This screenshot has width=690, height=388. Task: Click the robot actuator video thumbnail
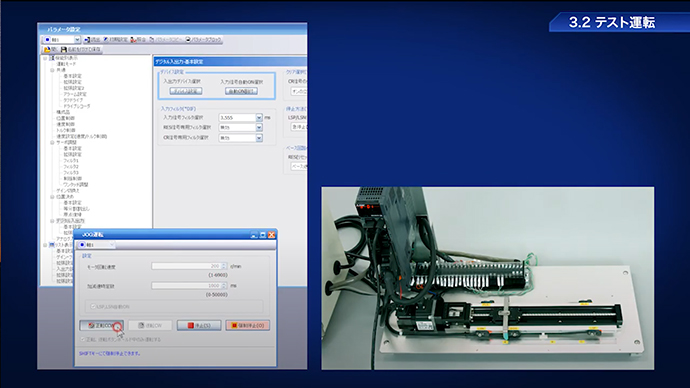(488, 278)
